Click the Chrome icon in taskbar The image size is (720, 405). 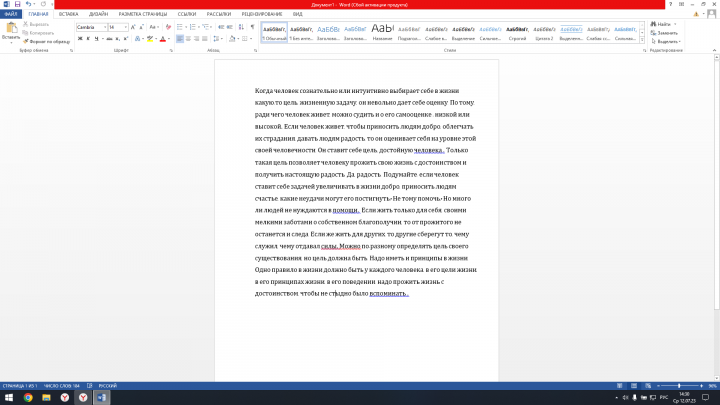(x=28, y=397)
